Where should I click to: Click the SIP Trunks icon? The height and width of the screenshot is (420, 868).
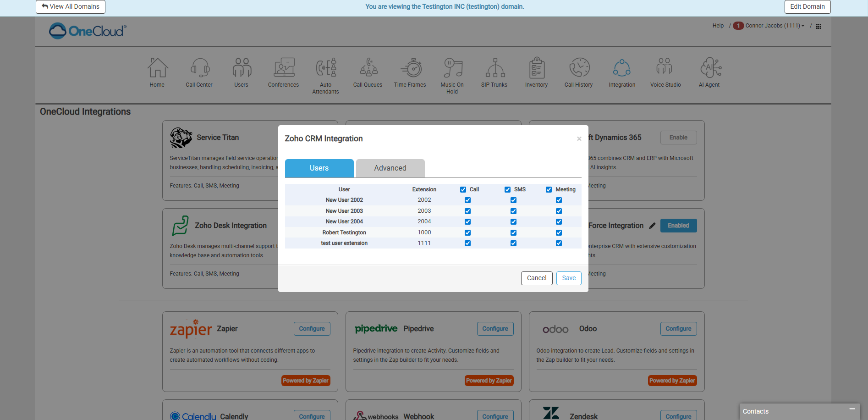tap(494, 68)
